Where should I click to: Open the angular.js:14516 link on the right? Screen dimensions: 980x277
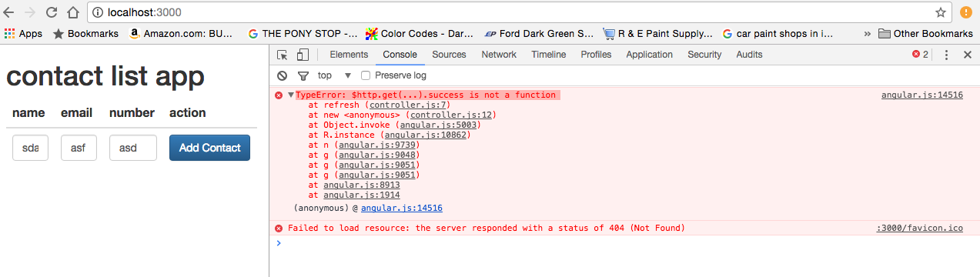(x=922, y=95)
